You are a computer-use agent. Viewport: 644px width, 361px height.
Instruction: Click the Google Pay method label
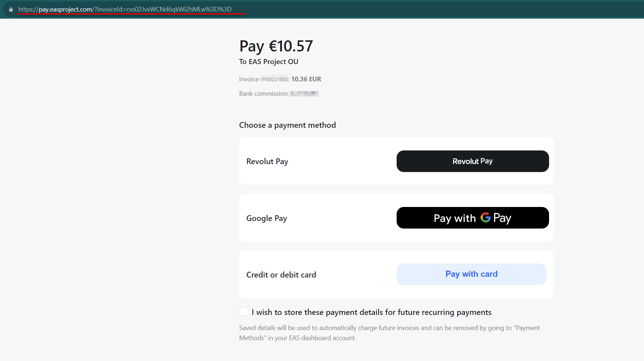click(x=266, y=218)
